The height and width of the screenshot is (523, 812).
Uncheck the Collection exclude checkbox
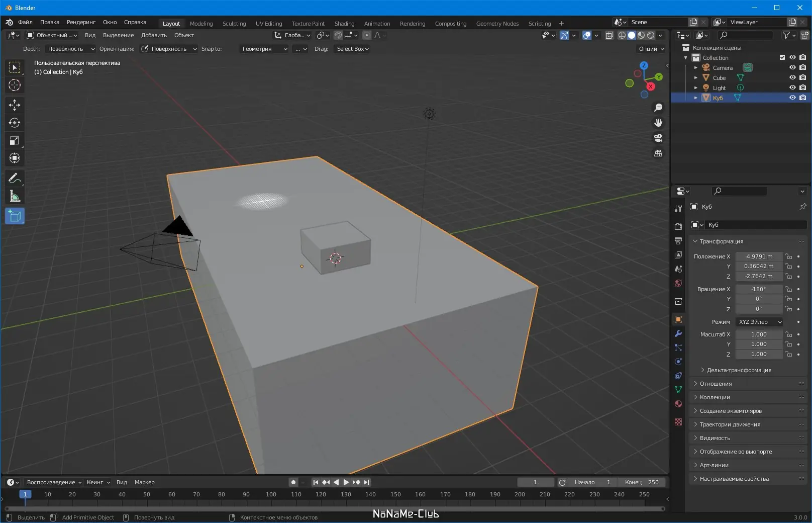pyautogui.click(x=782, y=57)
